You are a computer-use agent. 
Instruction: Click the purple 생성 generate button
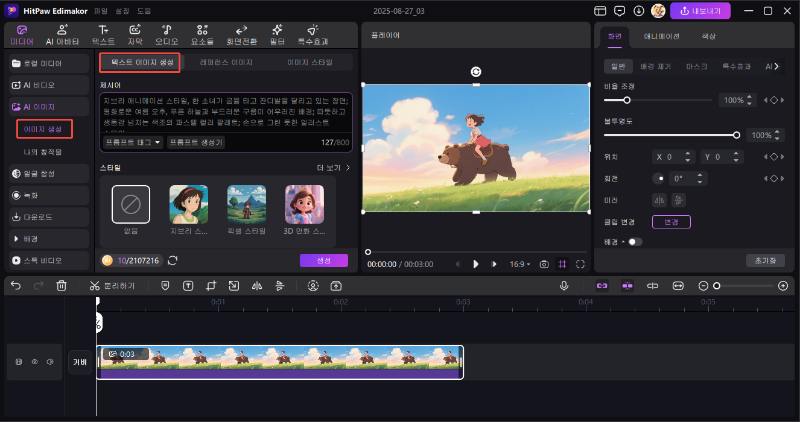pyautogui.click(x=324, y=260)
